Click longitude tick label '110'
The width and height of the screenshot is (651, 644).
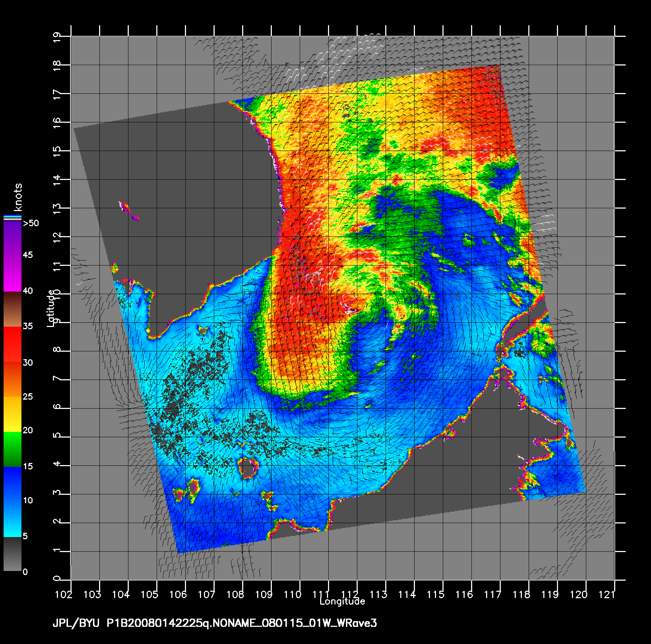pyautogui.click(x=293, y=595)
